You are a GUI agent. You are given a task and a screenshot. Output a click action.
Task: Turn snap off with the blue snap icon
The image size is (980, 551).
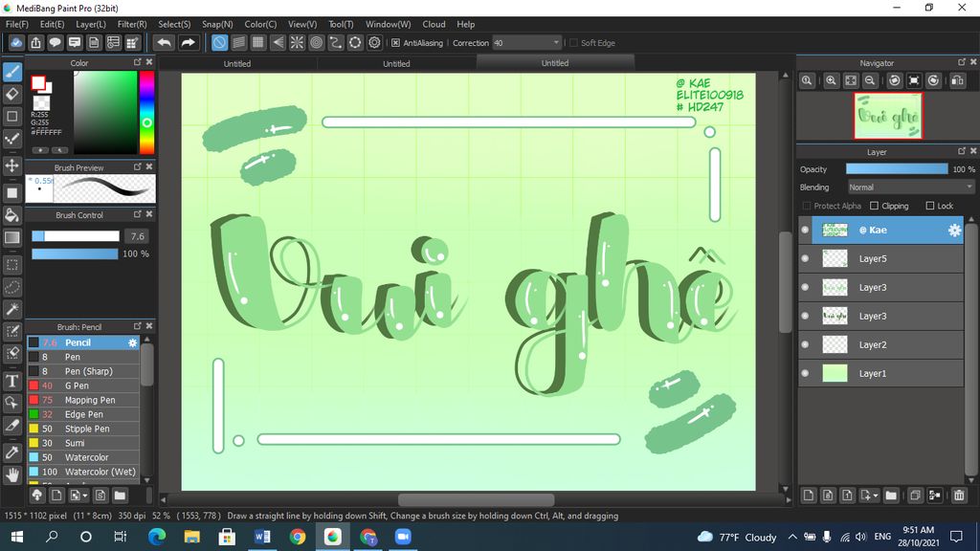[x=219, y=42]
